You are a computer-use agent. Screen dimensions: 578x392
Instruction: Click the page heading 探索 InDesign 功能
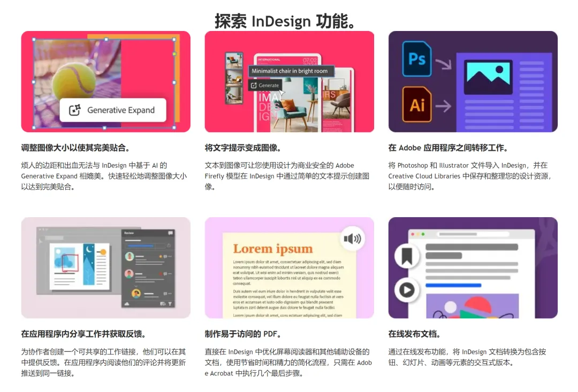pos(285,21)
